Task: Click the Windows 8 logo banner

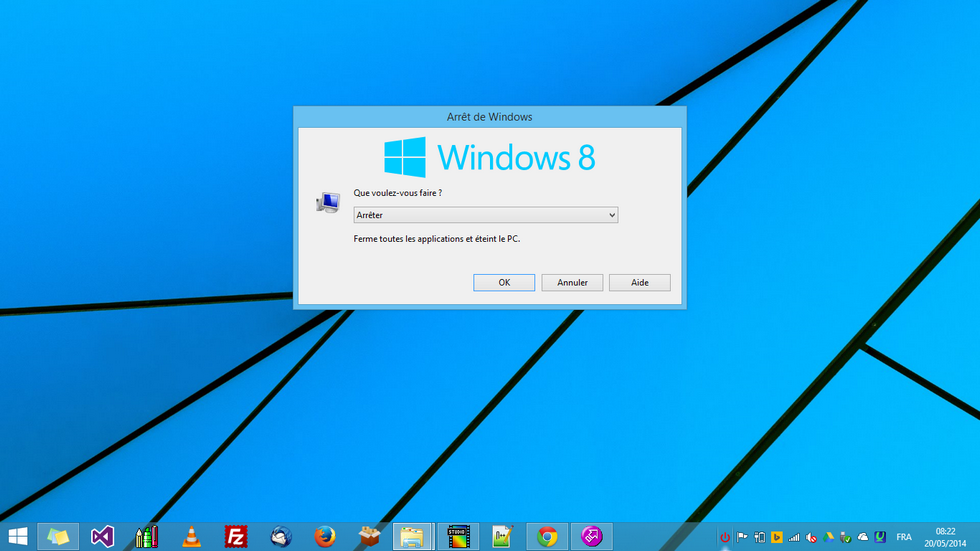Action: point(489,157)
